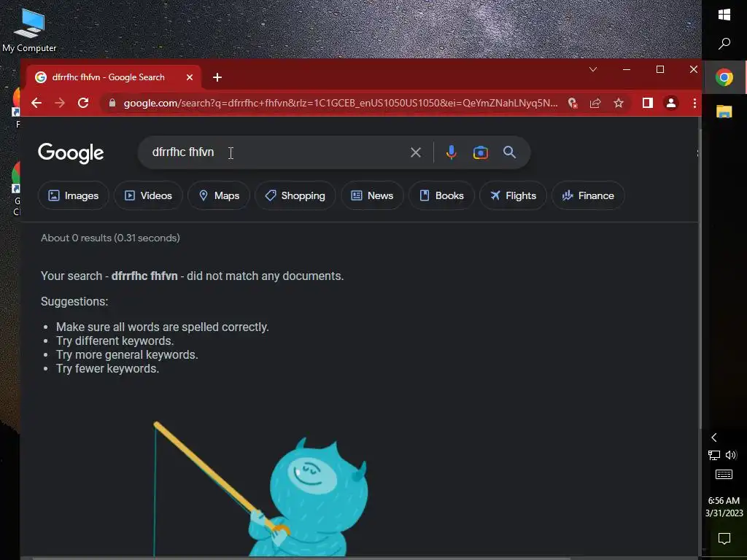
Task: Open the volume control tray icon
Action: [x=731, y=455]
